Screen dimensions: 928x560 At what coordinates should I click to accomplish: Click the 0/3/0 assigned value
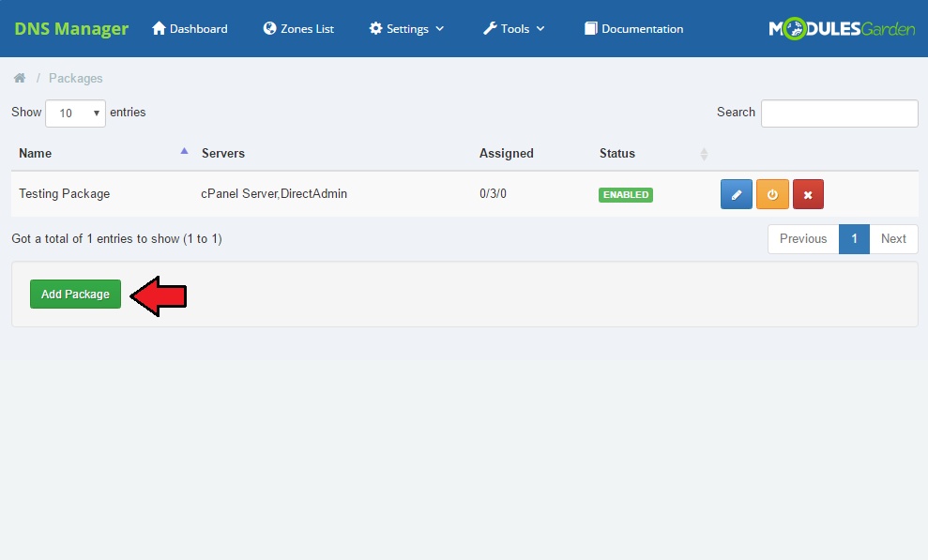point(493,194)
